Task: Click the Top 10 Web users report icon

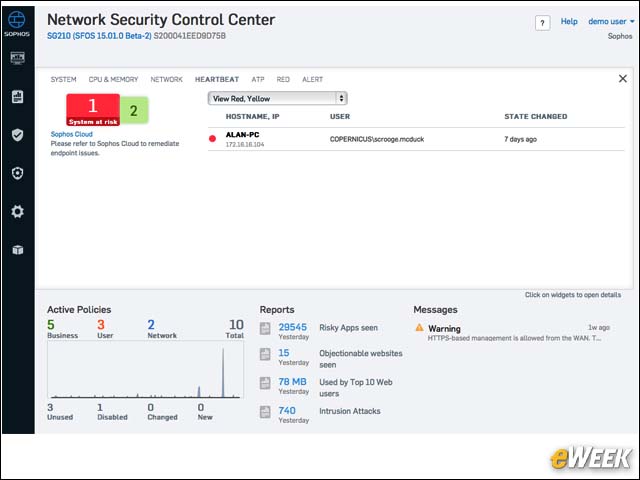Action: click(x=265, y=383)
